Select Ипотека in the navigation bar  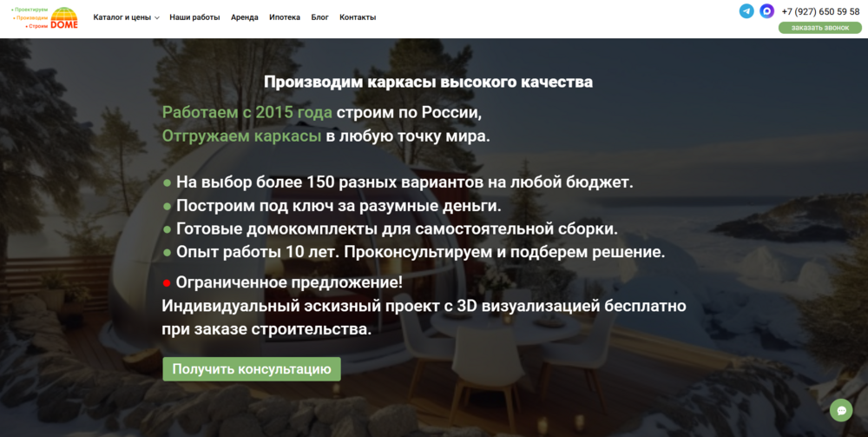coord(285,17)
